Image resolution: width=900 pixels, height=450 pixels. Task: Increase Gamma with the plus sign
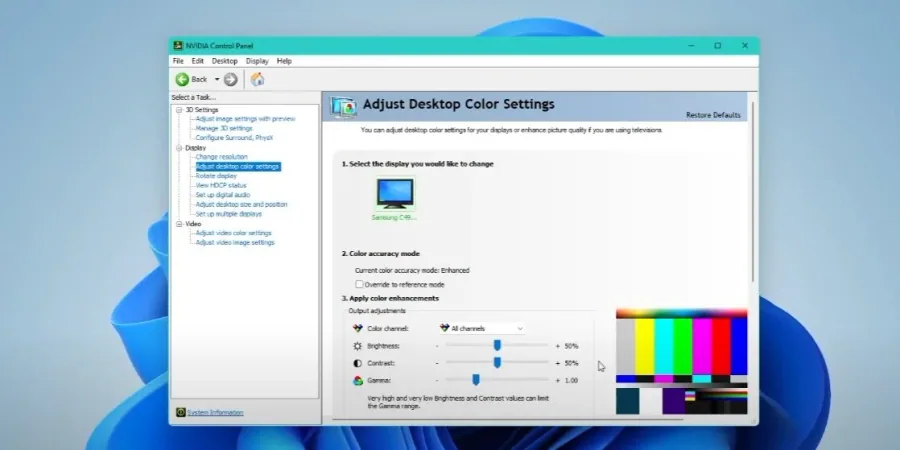557,381
